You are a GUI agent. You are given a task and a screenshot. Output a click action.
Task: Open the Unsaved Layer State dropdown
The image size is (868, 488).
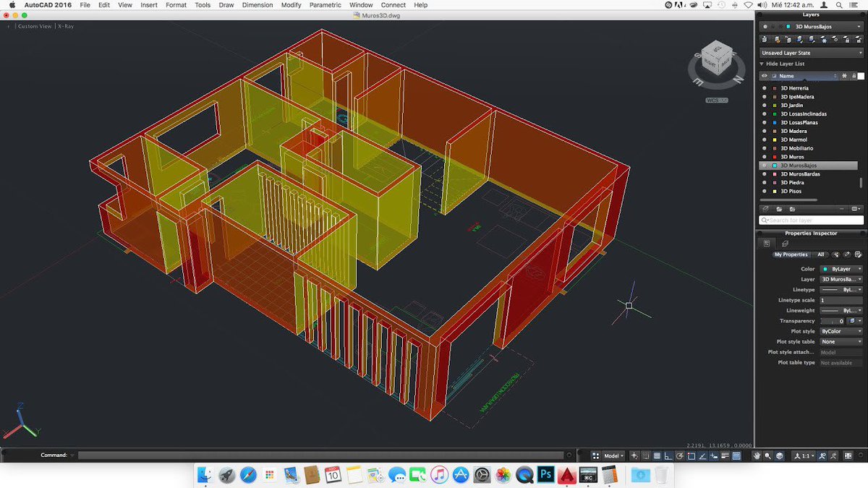[811, 53]
